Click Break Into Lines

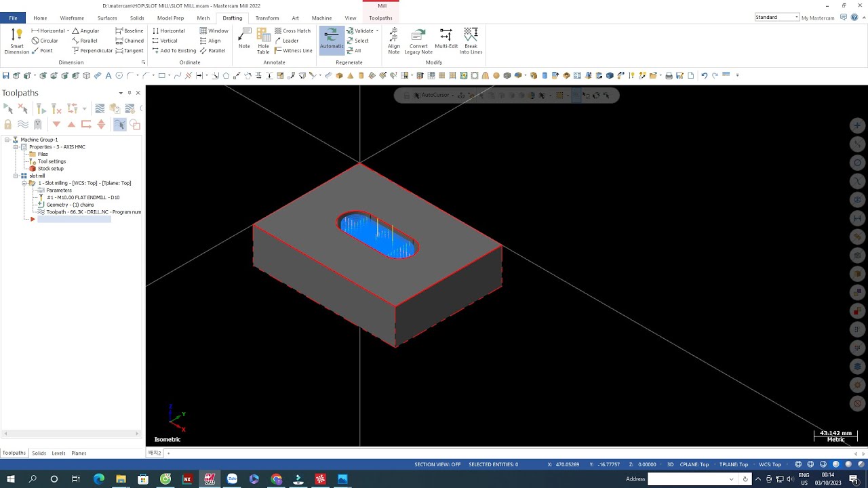tap(471, 41)
